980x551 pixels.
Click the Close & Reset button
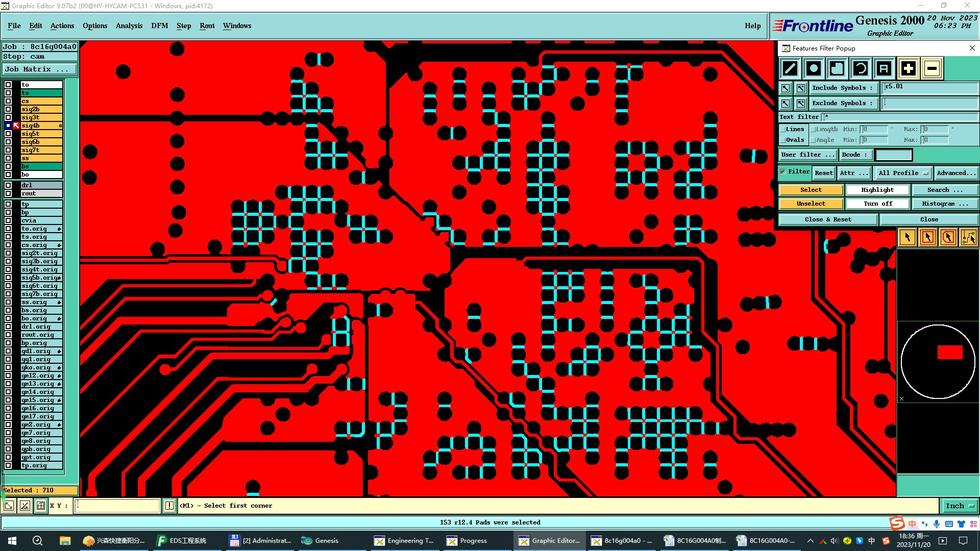tap(827, 219)
